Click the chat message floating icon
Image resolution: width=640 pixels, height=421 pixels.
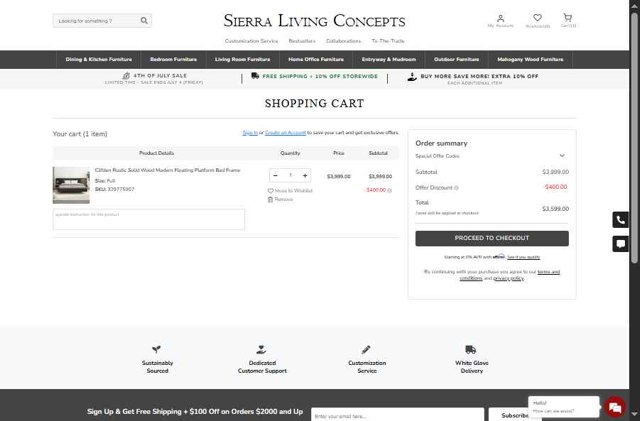pos(620,244)
